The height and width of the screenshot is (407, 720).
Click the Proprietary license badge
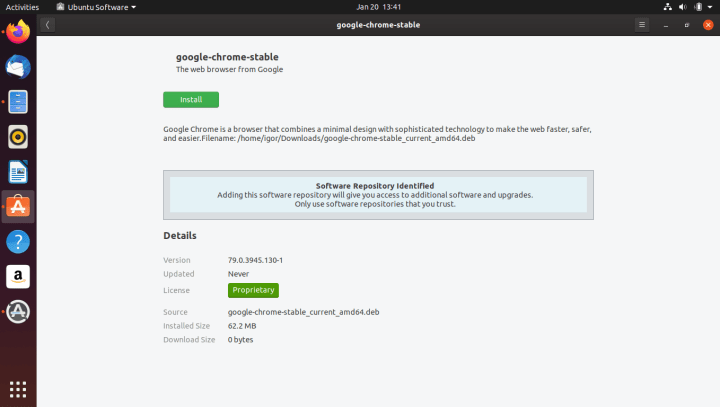pyautogui.click(x=253, y=290)
